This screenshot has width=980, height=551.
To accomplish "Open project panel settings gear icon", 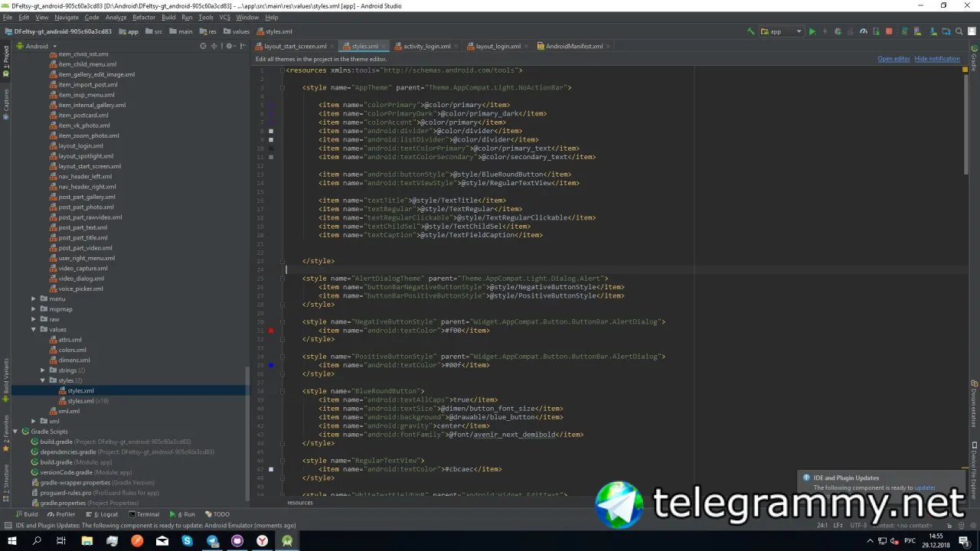I will pyautogui.click(x=230, y=46).
